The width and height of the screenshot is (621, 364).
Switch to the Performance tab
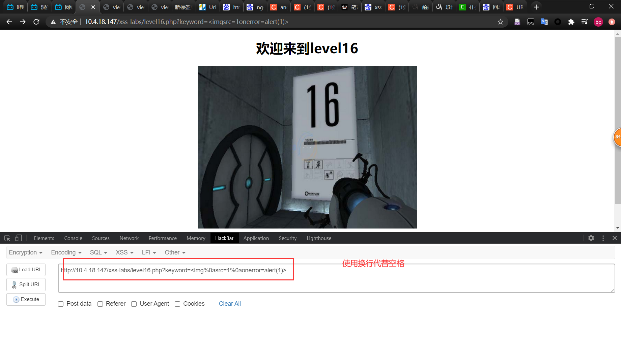(x=163, y=238)
